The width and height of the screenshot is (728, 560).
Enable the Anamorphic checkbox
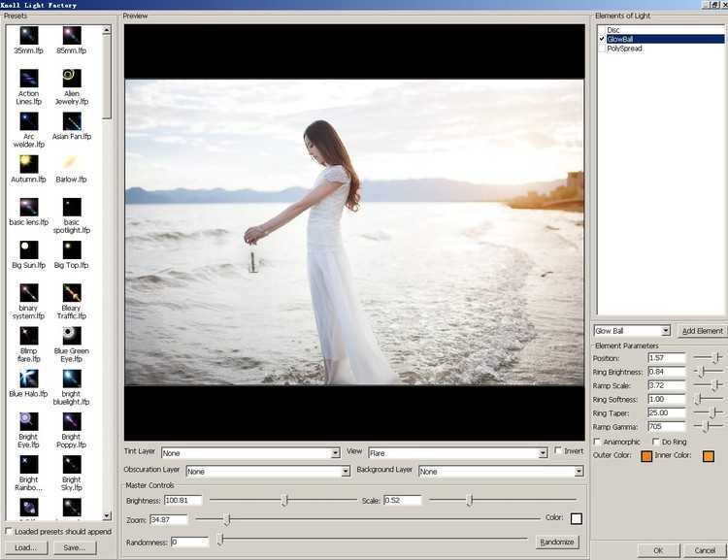pos(597,442)
